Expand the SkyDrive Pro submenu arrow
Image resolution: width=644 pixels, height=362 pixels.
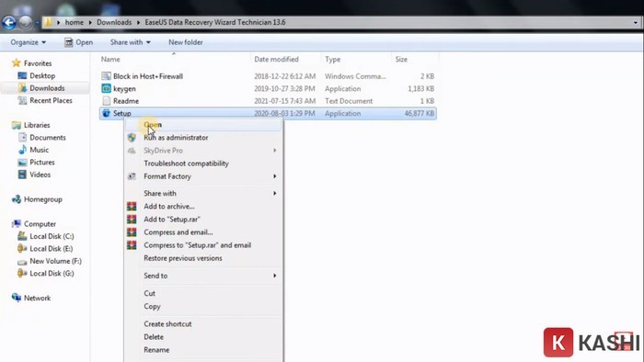click(x=274, y=151)
